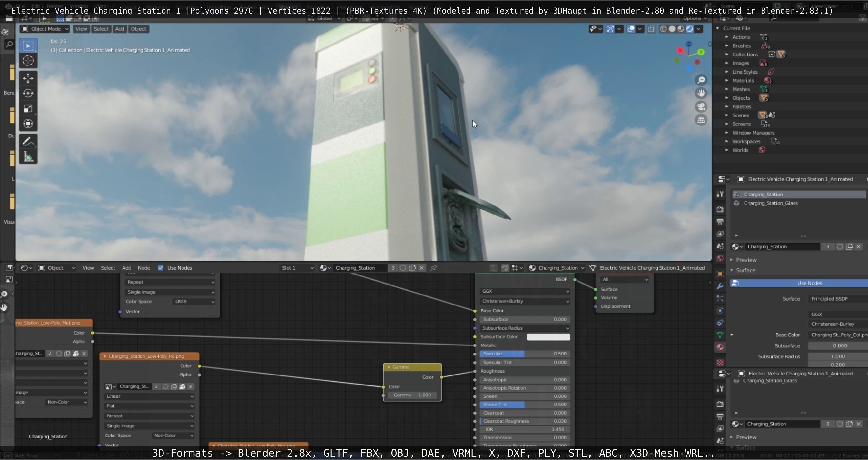Collapse Gamma node header triangle

click(x=389, y=367)
